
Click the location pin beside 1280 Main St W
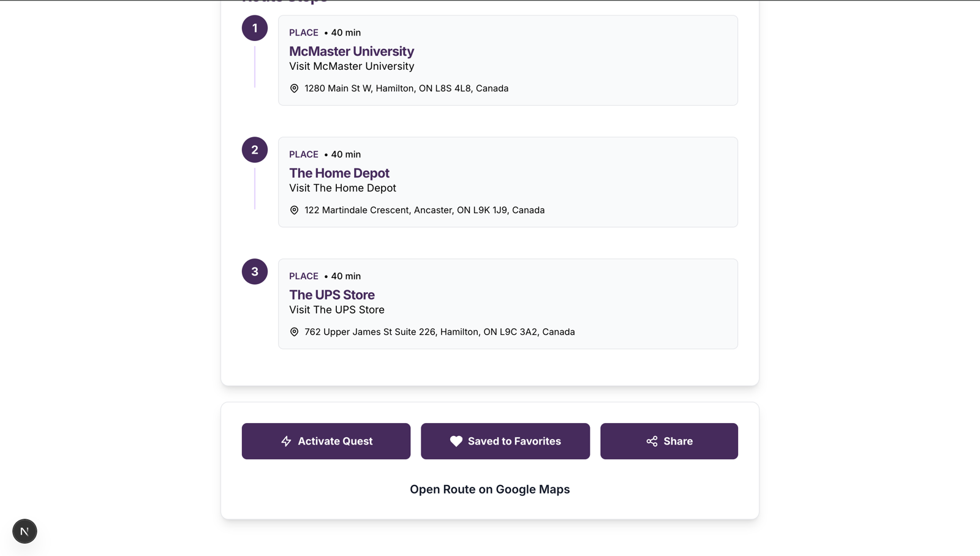(294, 88)
